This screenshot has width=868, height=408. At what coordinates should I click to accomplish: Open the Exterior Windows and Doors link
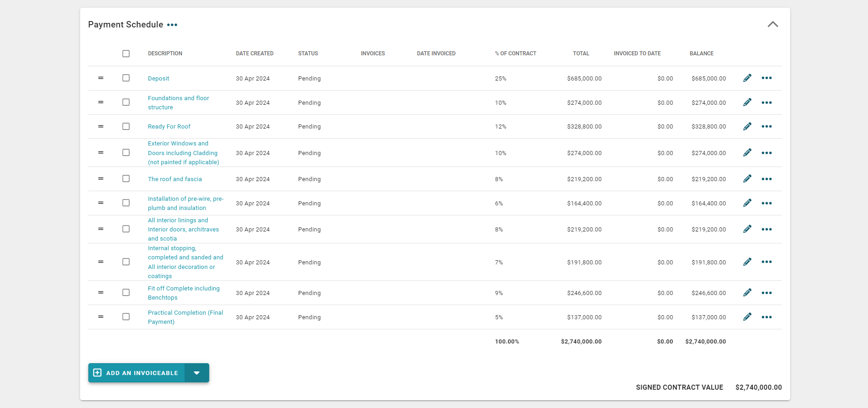[183, 153]
